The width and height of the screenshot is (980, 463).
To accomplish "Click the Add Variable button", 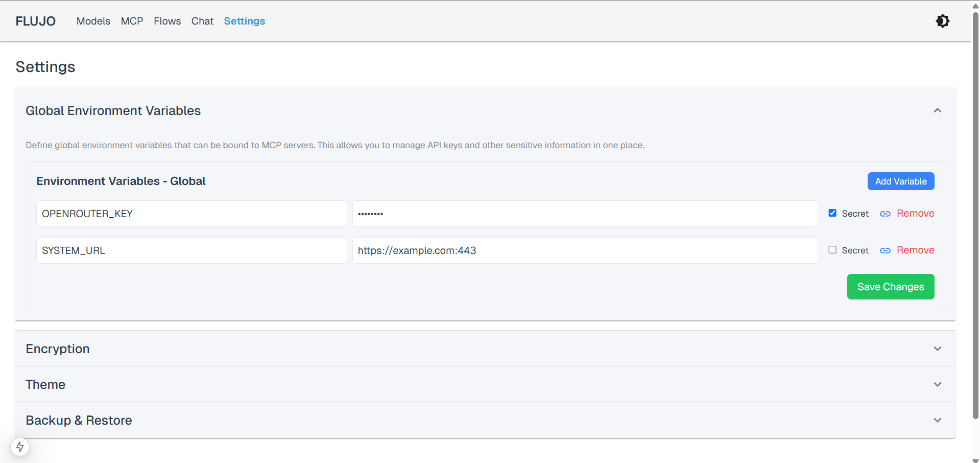I will (x=900, y=181).
